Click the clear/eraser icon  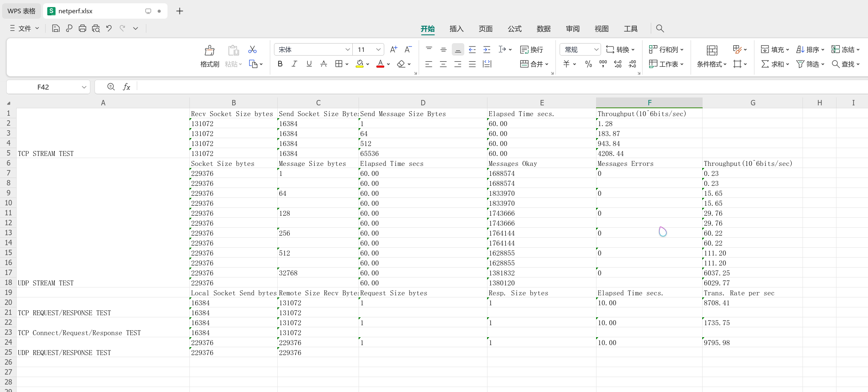tap(401, 64)
